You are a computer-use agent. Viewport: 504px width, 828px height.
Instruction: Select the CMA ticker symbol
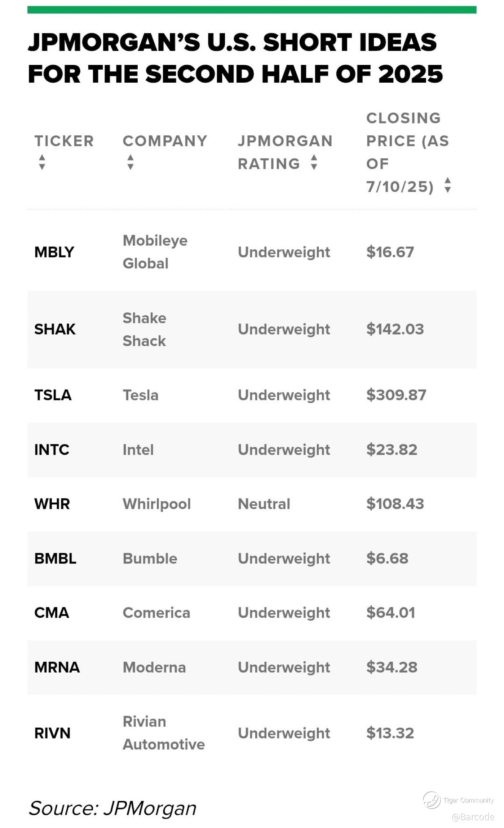(52, 613)
